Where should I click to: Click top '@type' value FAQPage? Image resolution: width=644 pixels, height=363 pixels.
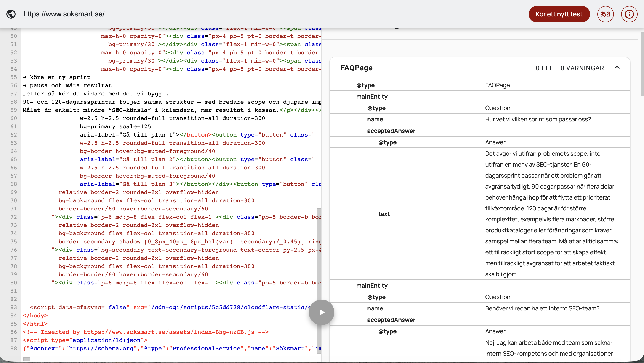[x=497, y=85]
